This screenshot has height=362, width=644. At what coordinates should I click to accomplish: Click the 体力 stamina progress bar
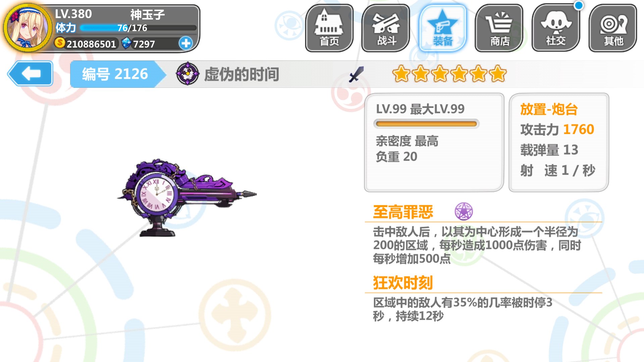[138, 28]
